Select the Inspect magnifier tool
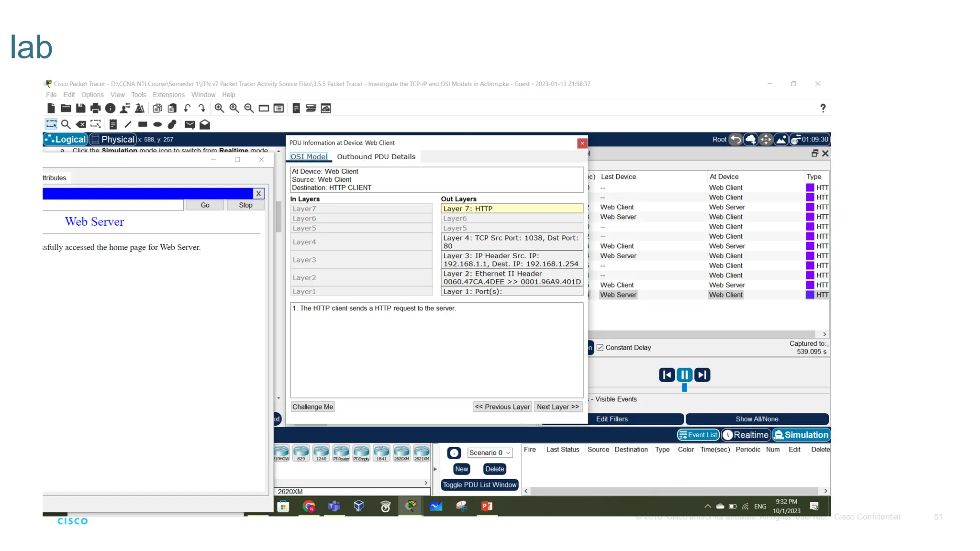Screen dimensions: 980x551 coord(66,125)
